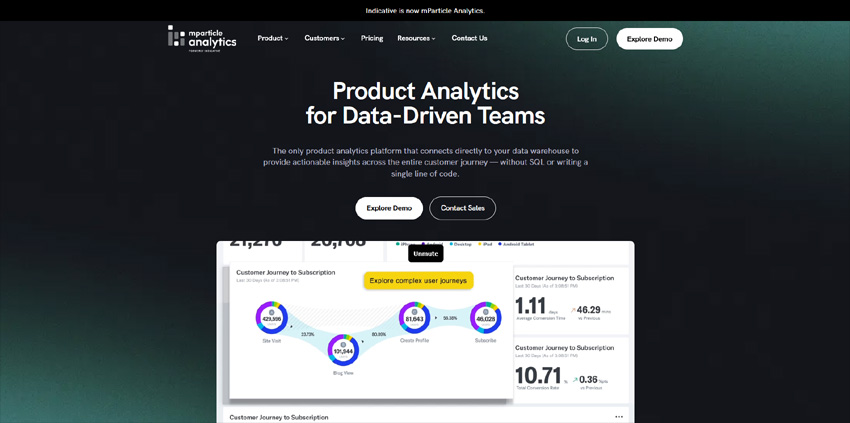This screenshot has width=850, height=423.
Task: Click the bottom card's Customer Journey to Subscription title
Action: pos(279,418)
